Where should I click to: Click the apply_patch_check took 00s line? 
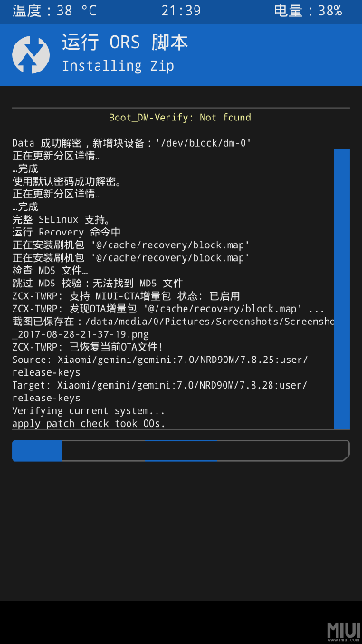89,424
